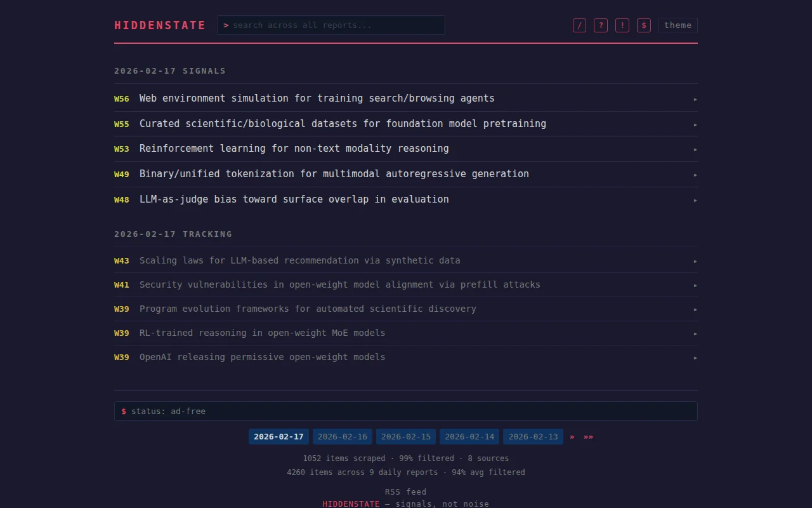
Task: Toggle the theme button
Action: pos(678,25)
